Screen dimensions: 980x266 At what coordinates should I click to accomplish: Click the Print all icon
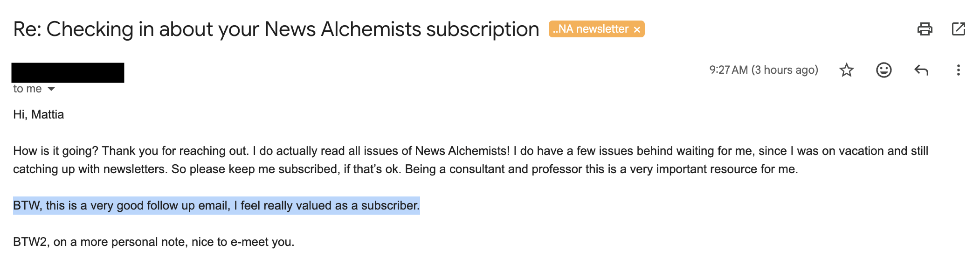coord(925,29)
